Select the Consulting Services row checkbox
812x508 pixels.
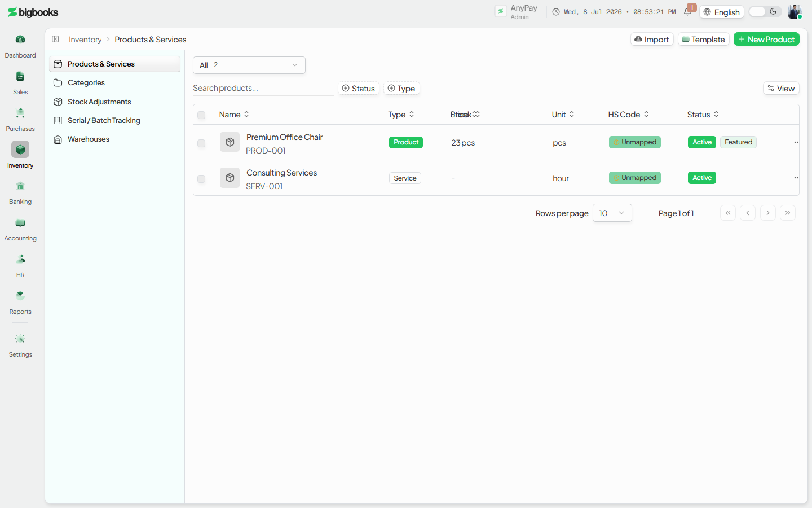point(201,179)
